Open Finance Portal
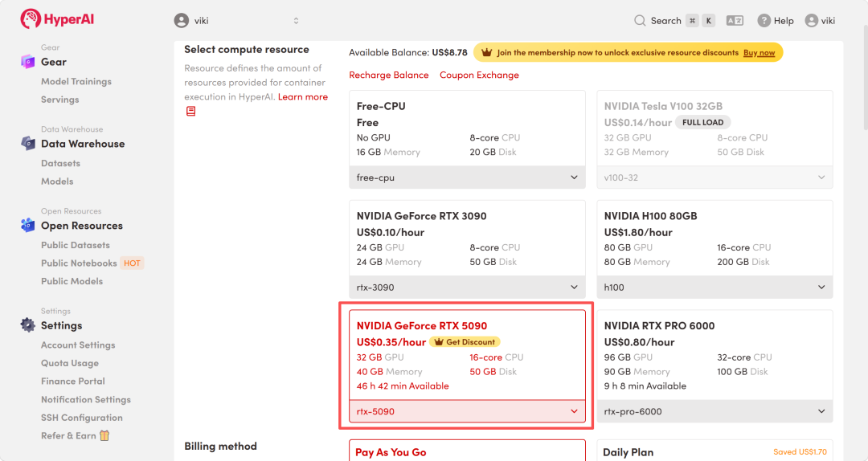 point(73,381)
